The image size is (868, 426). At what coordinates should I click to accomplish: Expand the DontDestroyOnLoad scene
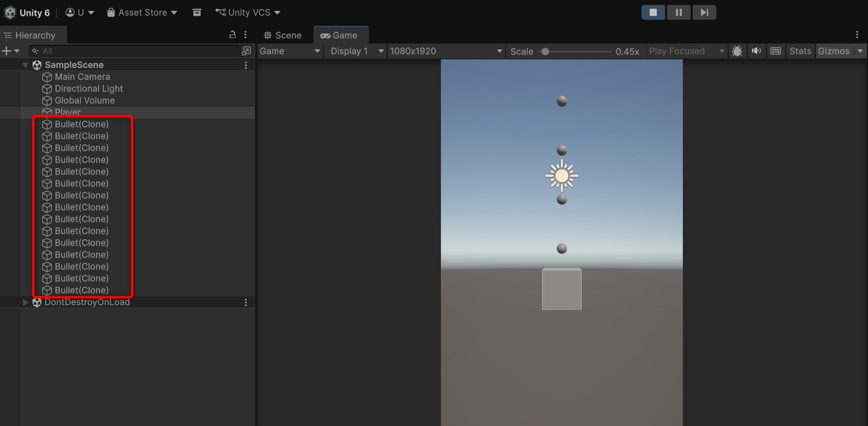[x=25, y=302]
